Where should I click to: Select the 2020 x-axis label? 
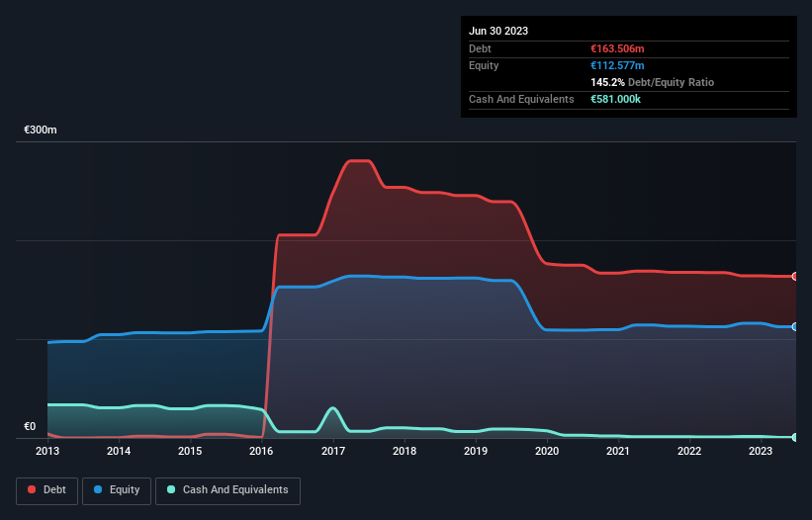547,451
